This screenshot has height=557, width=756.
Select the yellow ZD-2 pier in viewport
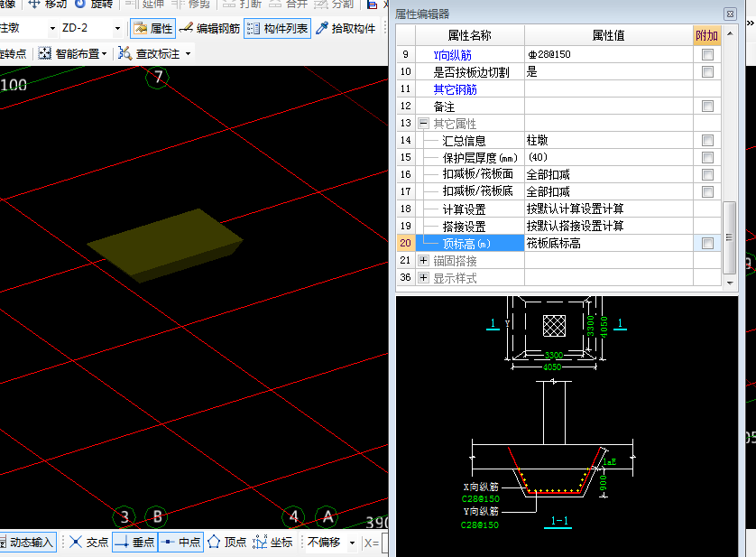[x=164, y=244]
